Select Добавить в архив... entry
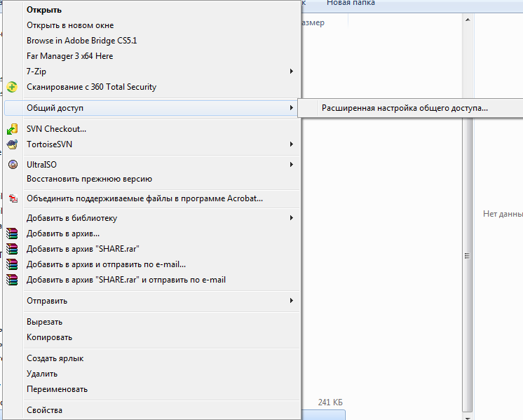This screenshot has width=523, height=420. 151,233
